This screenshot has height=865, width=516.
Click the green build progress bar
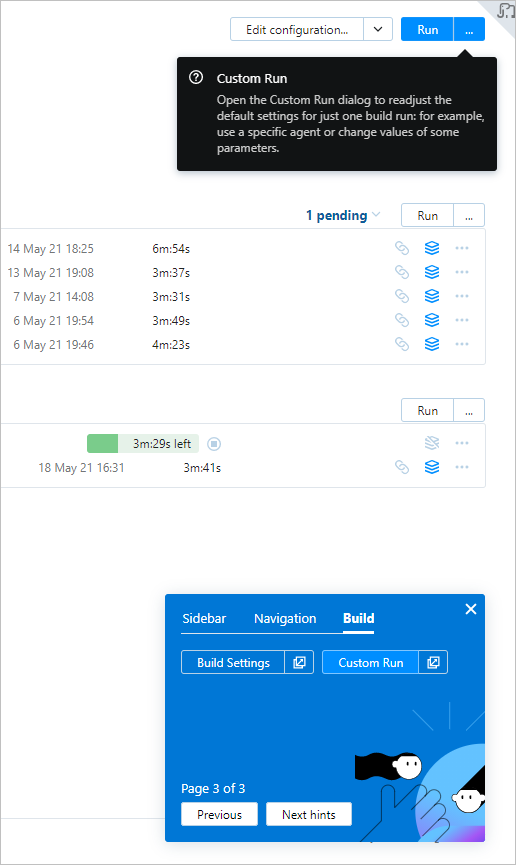[x=143, y=444]
